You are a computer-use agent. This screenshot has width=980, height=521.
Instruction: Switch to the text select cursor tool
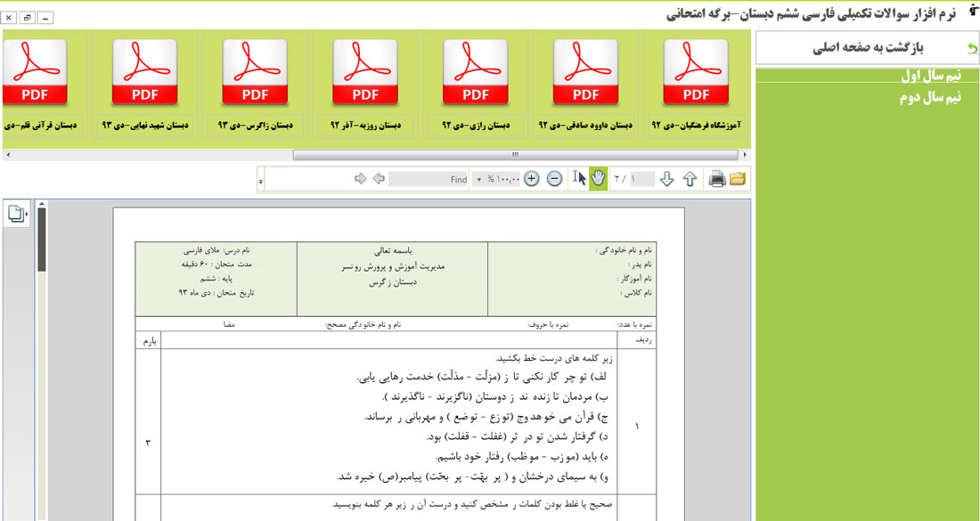pos(579,179)
